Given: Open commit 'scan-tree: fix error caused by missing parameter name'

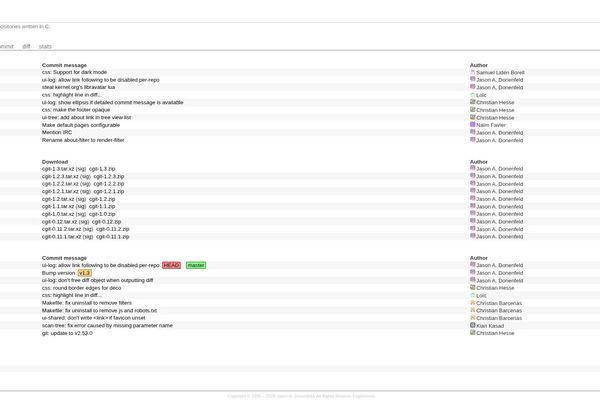Looking at the screenshot, I should [x=107, y=325].
